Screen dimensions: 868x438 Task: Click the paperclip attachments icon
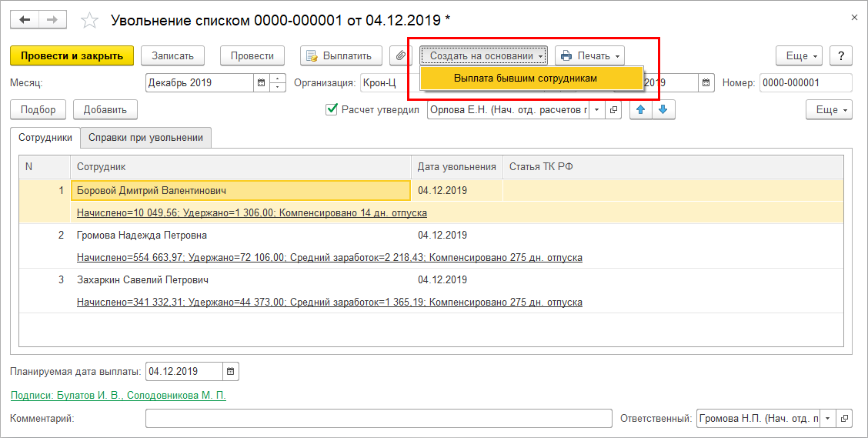point(400,55)
